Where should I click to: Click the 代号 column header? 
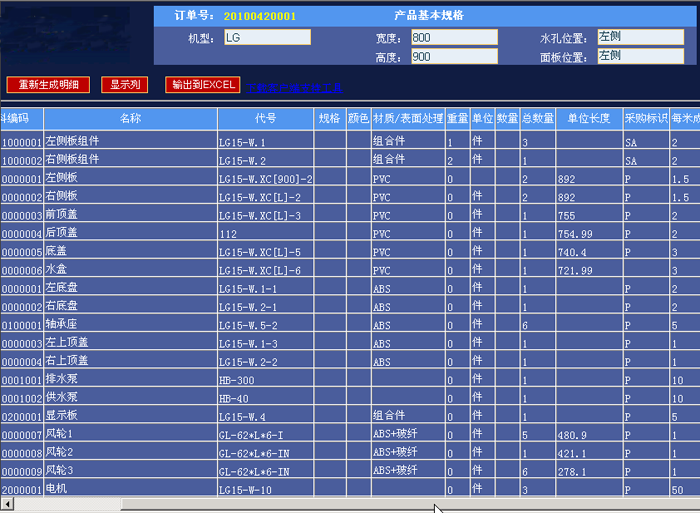(x=266, y=119)
